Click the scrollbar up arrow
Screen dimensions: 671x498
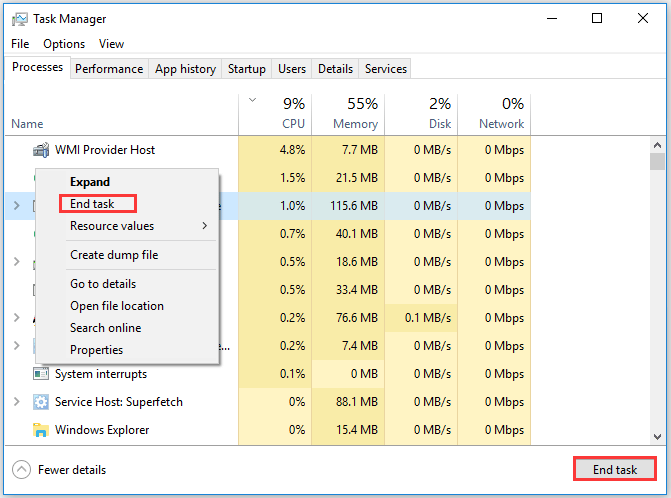657,145
